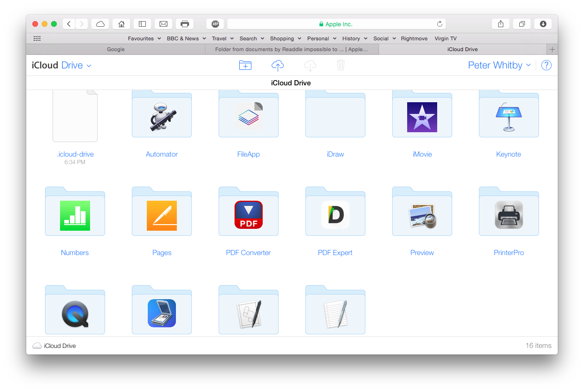Viewport: 584px width, 392px height.
Task: Show Safari downloads
Action: [543, 24]
